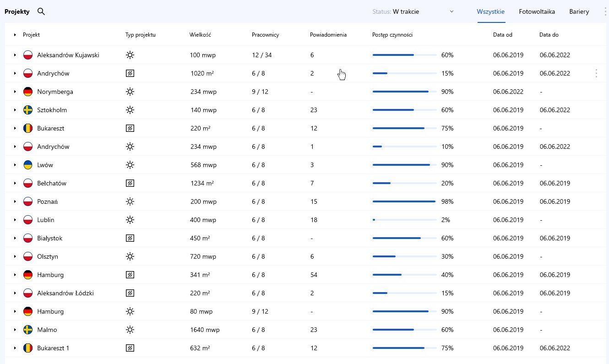Open the project search magnifier icon
The width and height of the screenshot is (609, 364).
pos(41,12)
